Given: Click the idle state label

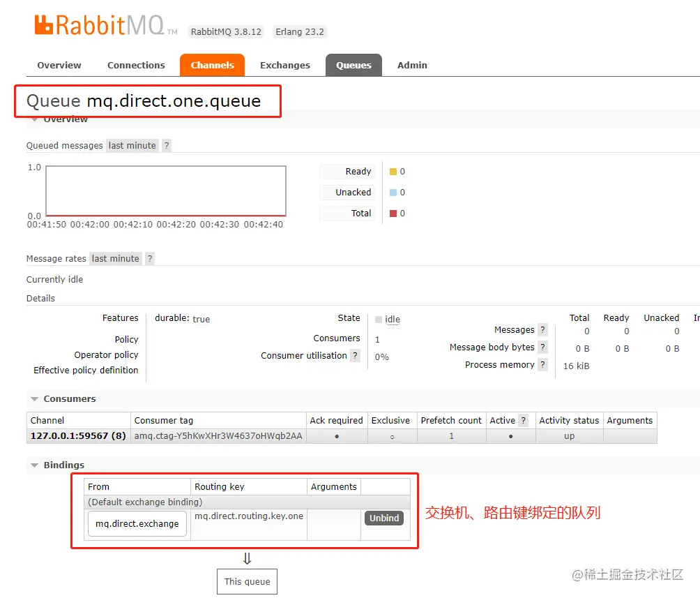Looking at the screenshot, I should click(x=393, y=320).
